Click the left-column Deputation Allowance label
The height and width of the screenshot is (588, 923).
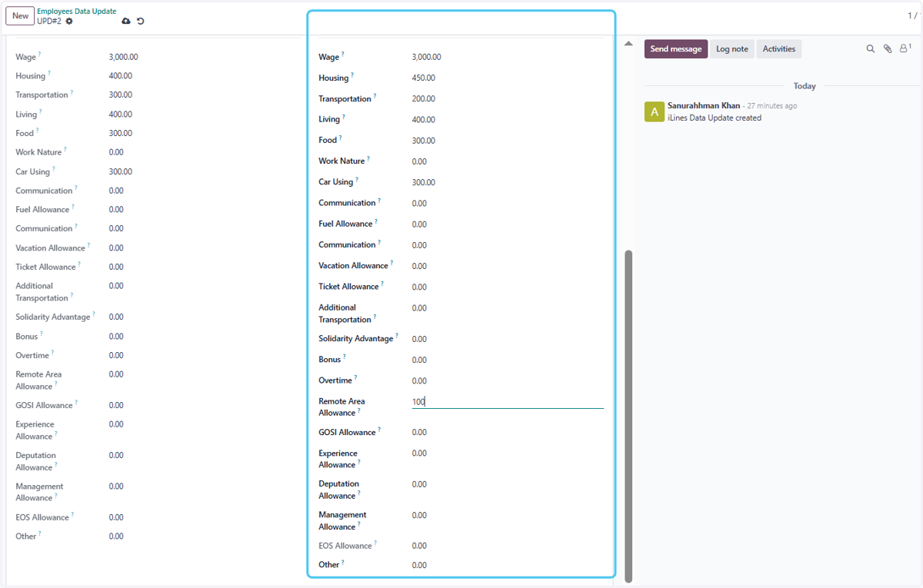coord(35,461)
